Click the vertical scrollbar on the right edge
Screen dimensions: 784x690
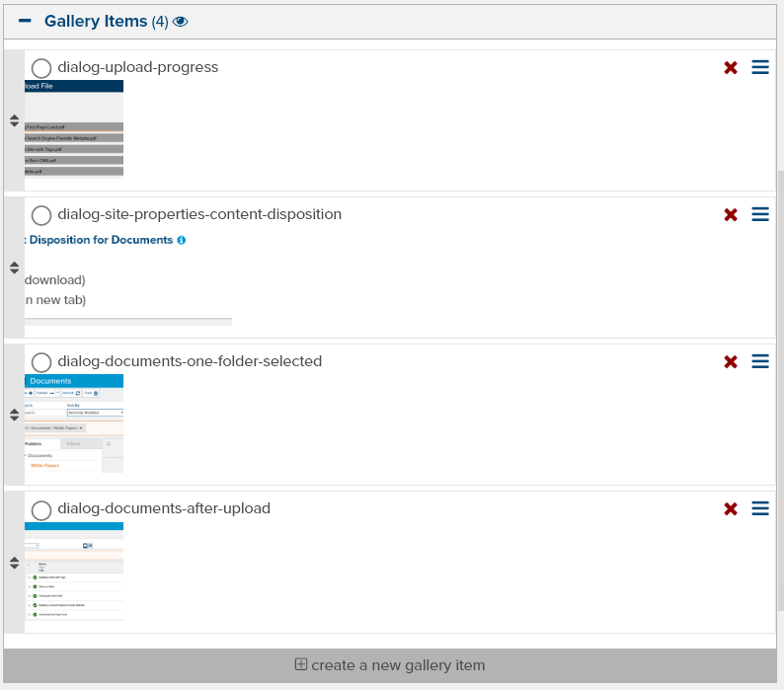coord(780,390)
